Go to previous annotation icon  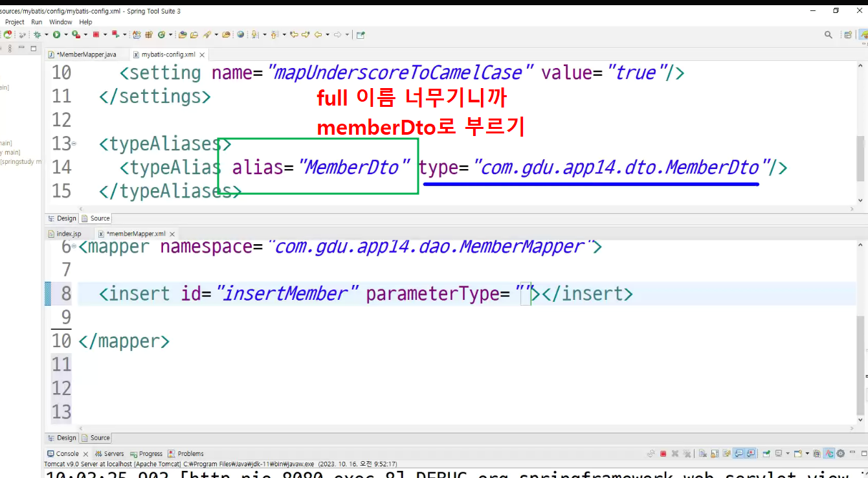click(x=274, y=34)
